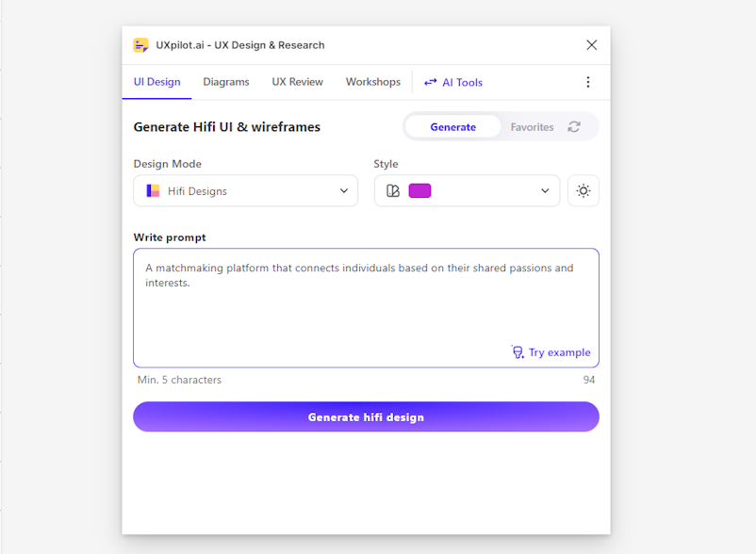This screenshot has height=554, width=756.
Task: Switch to the Generate toggle option
Action: click(x=452, y=126)
